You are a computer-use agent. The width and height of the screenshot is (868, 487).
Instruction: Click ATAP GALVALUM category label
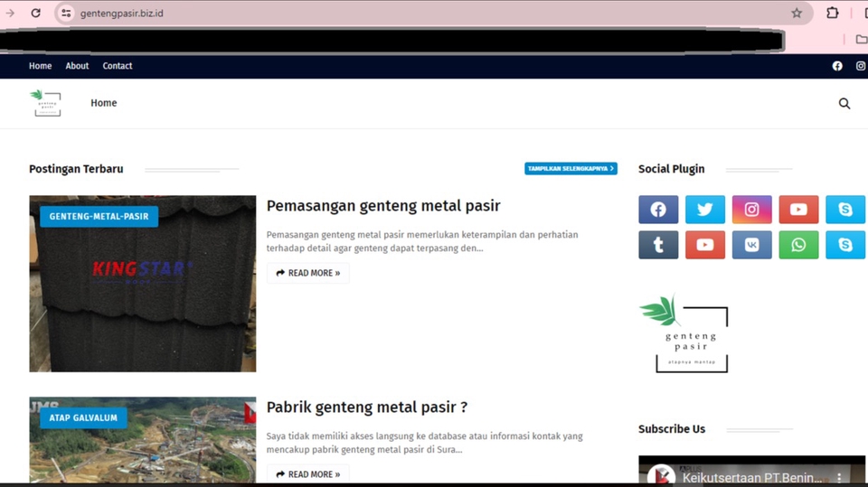coord(83,417)
